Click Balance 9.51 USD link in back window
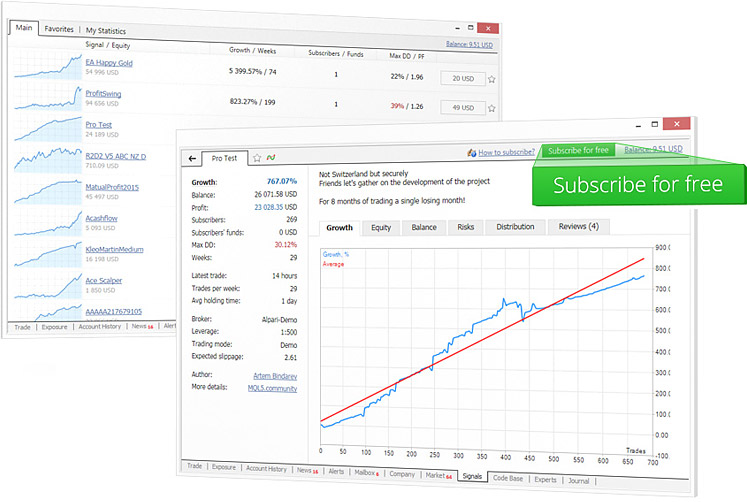The width and height of the screenshot is (747, 502). [469, 44]
